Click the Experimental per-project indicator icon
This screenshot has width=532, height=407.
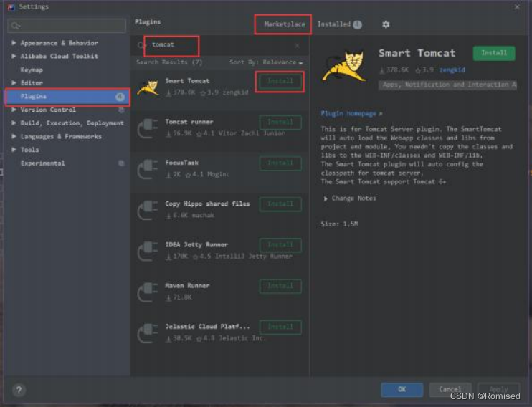[x=121, y=163]
